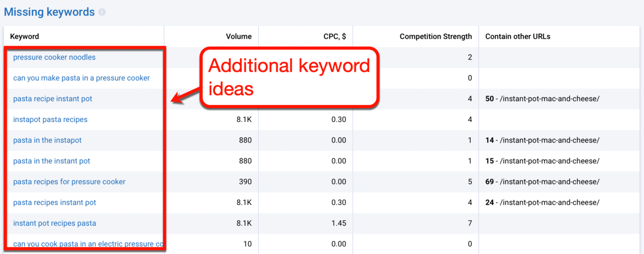
Task: Click the info icon beside Missing keywords
Action: point(102,12)
